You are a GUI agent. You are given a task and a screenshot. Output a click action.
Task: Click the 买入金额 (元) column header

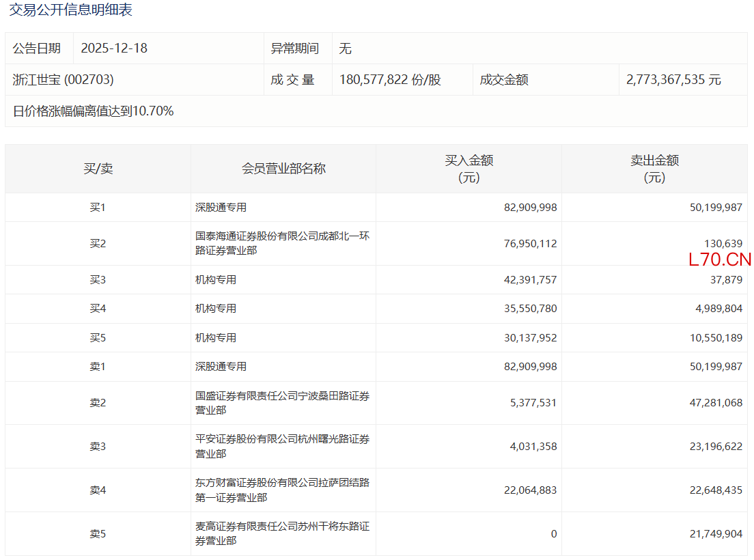[x=469, y=169]
